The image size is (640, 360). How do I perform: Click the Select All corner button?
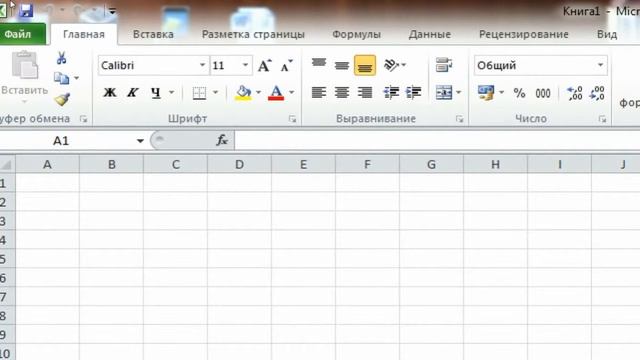pyautogui.click(x=7, y=164)
